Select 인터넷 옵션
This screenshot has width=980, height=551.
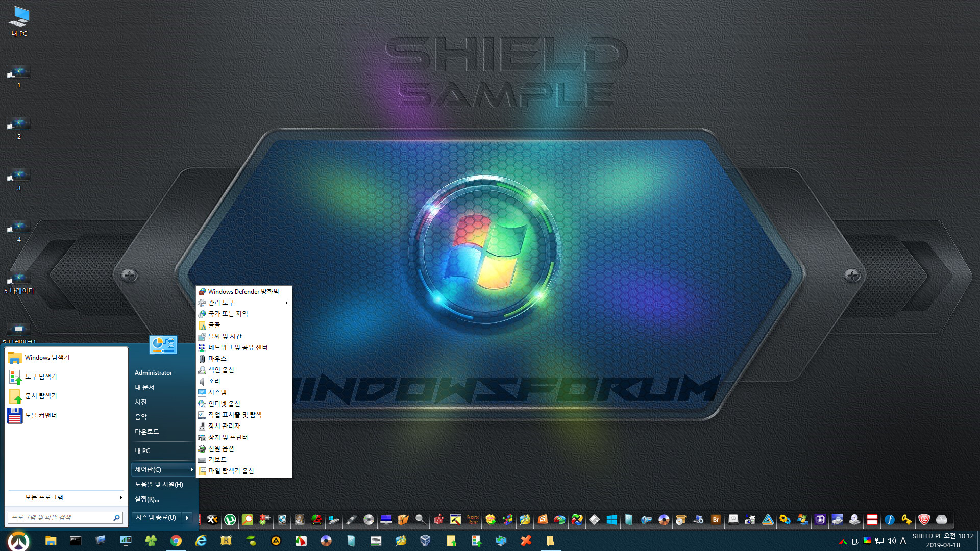pos(244,404)
